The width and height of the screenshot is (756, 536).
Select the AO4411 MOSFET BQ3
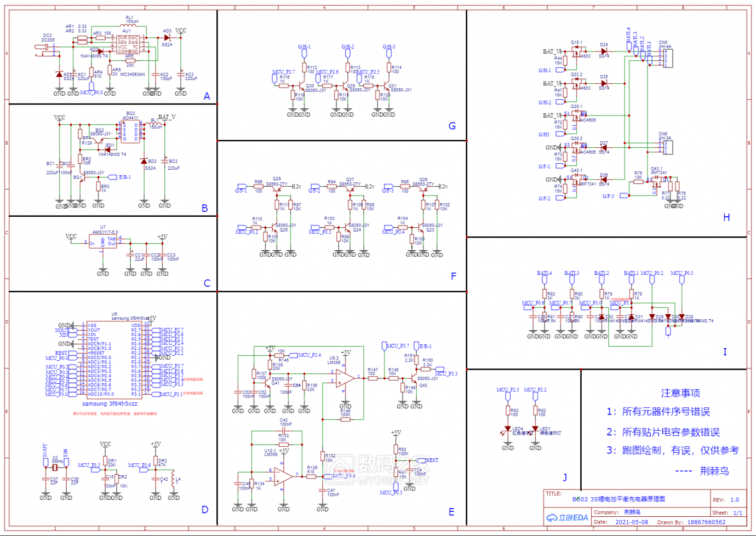pyautogui.click(x=130, y=131)
